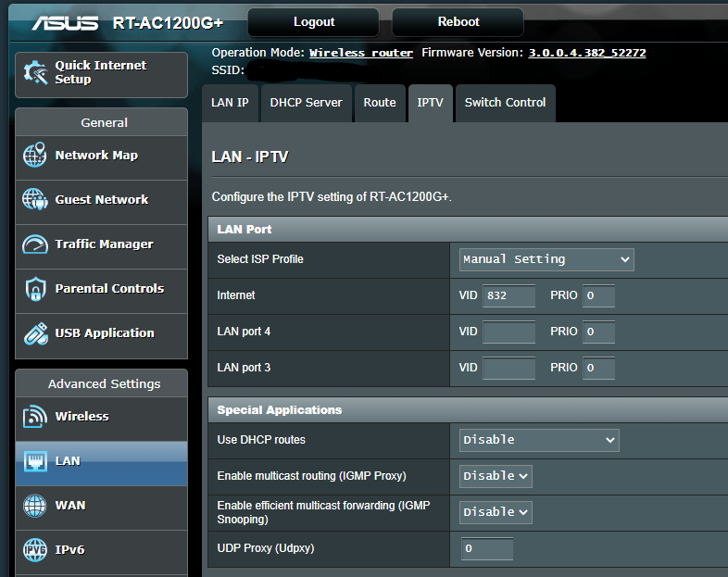The height and width of the screenshot is (577, 728).
Task: Click the 'UDP Proxy (Udpxy)' label
Action: point(266,548)
